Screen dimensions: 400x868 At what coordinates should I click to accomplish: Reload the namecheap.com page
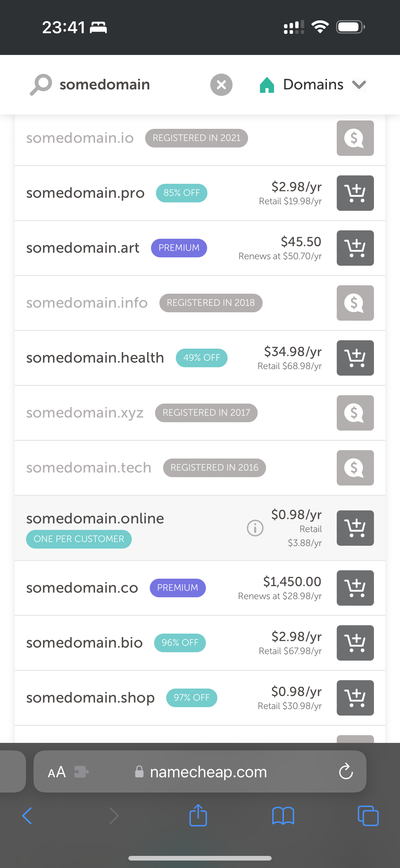coord(345,772)
